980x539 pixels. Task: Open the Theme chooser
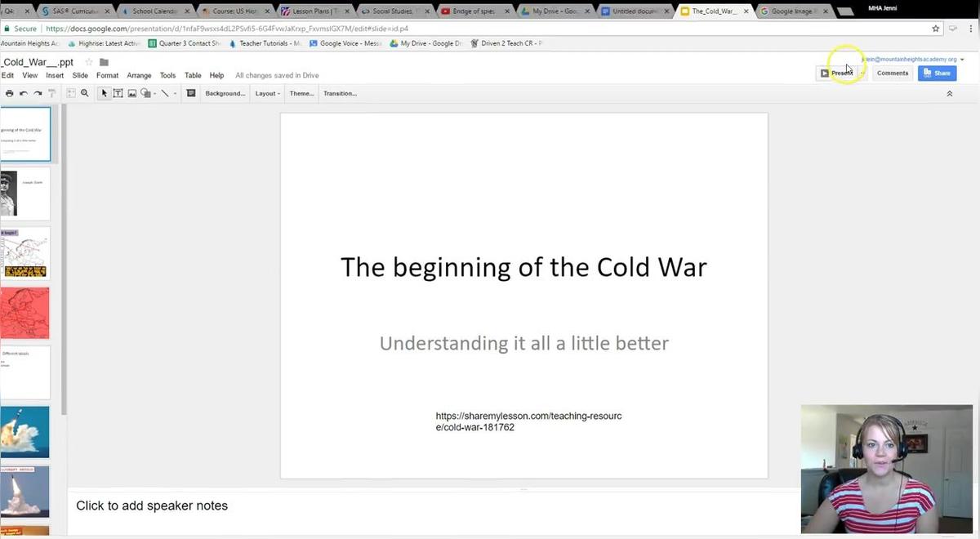[301, 93]
